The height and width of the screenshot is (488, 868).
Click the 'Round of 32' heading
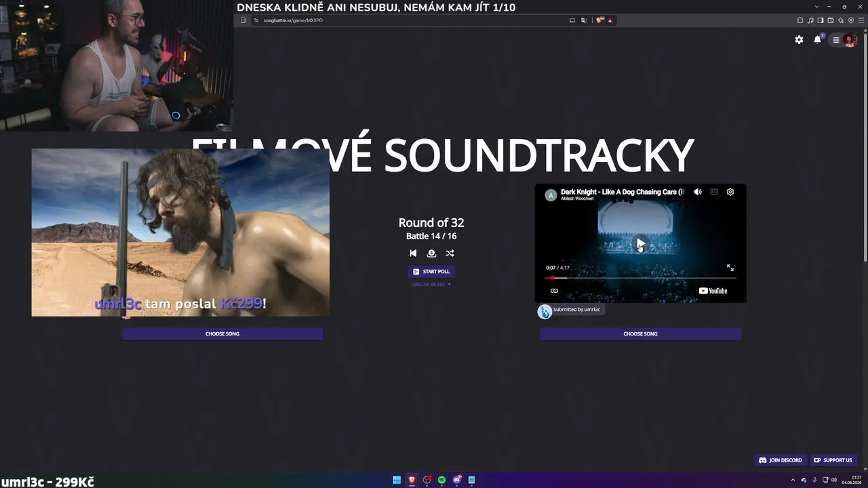click(431, 222)
